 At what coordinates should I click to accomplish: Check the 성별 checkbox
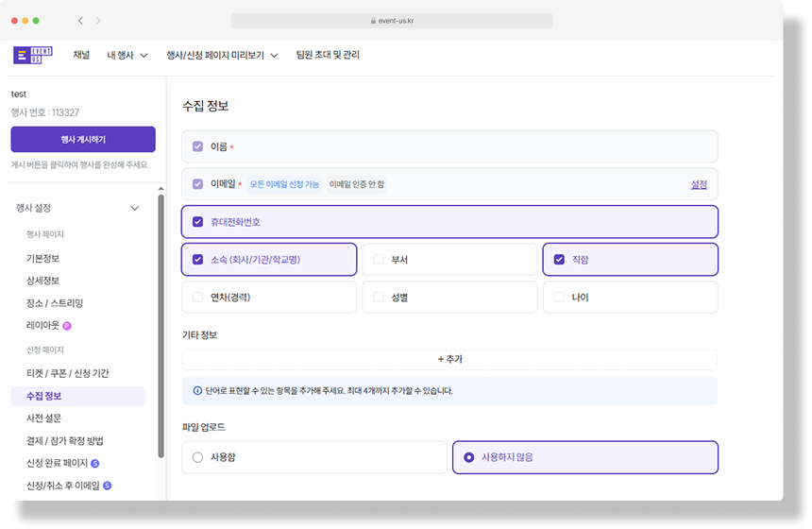(378, 297)
